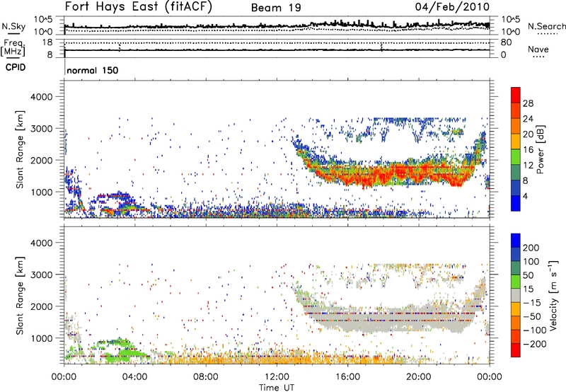The height and width of the screenshot is (392, 566).
Task: Click the "3000" tick on the Power panel
Action: (x=42, y=129)
